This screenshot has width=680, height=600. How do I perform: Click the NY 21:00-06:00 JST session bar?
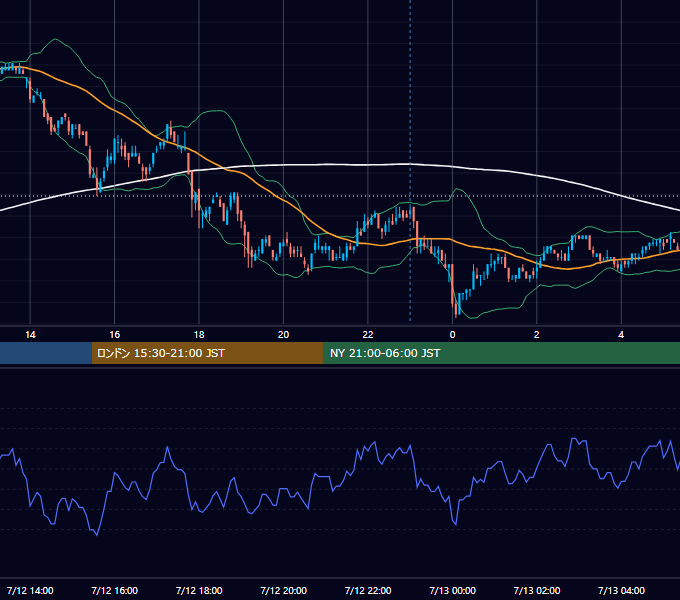[502, 353]
